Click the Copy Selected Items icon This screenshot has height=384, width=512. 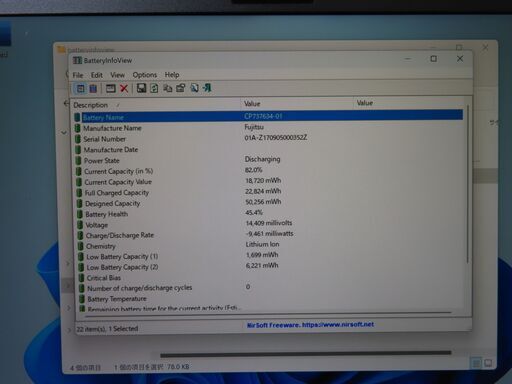(167, 88)
